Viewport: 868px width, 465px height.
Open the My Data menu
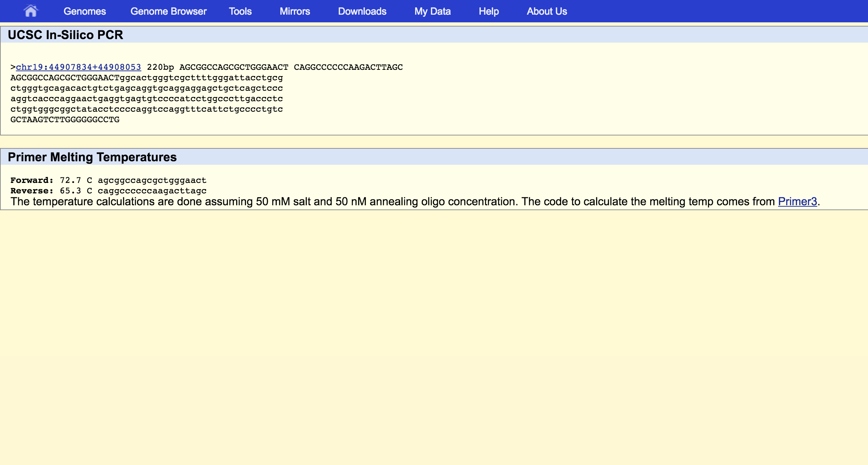pos(432,11)
